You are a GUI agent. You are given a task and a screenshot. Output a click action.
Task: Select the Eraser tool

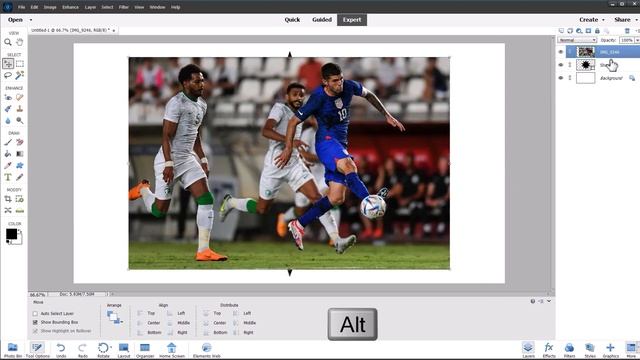pos(20,142)
